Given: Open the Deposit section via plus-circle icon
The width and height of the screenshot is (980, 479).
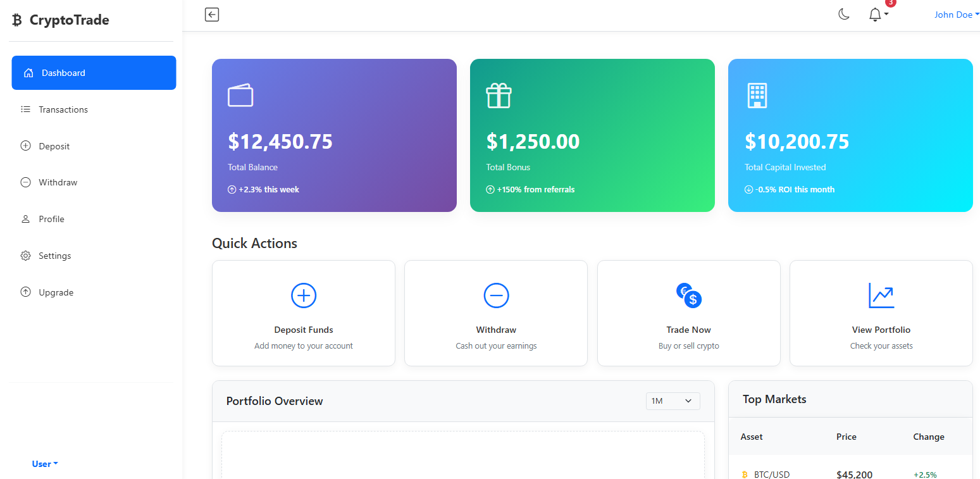Looking at the screenshot, I should [x=25, y=146].
